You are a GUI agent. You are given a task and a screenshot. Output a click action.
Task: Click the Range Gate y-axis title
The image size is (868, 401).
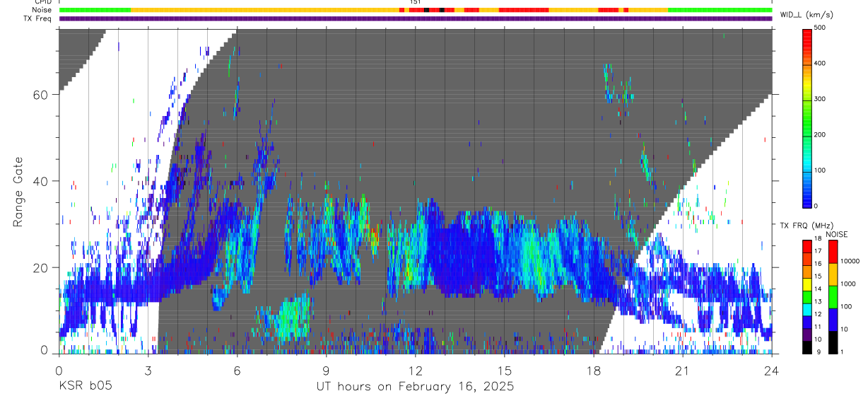20,192
